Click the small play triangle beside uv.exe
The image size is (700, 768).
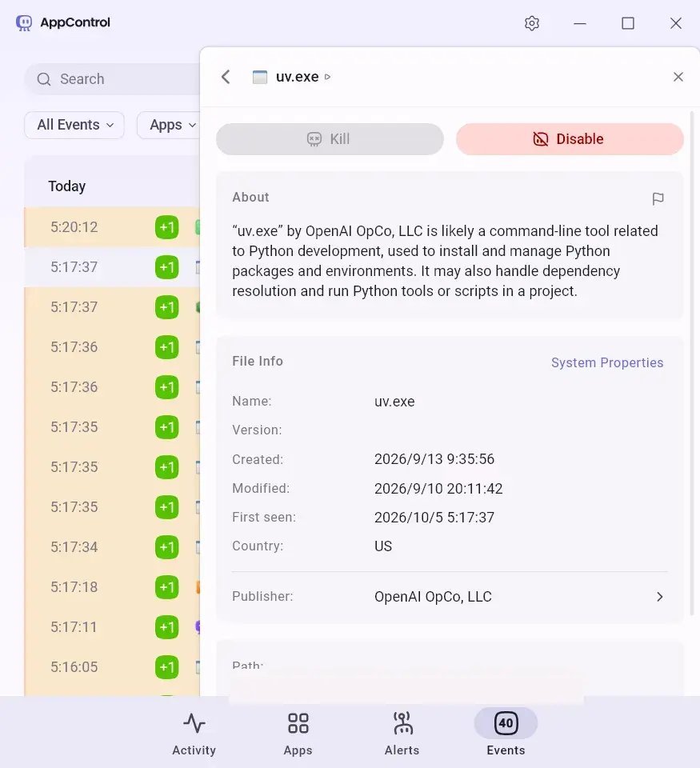pyautogui.click(x=328, y=77)
